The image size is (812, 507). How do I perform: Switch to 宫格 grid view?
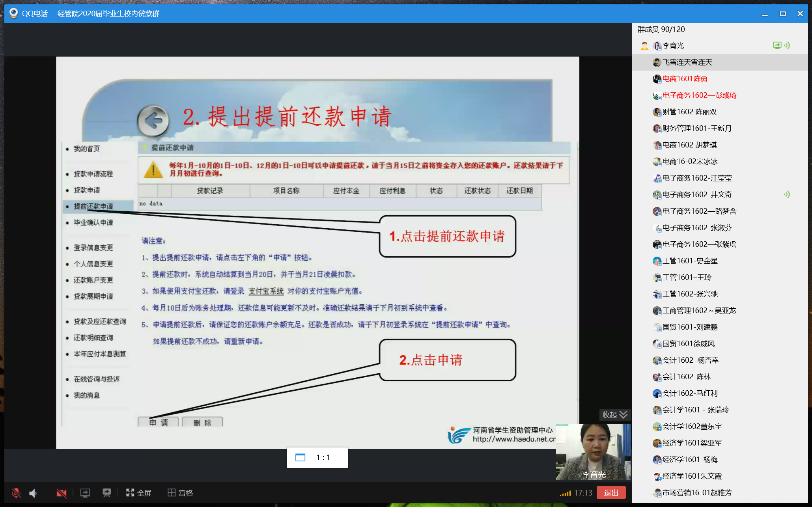click(180, 493)
